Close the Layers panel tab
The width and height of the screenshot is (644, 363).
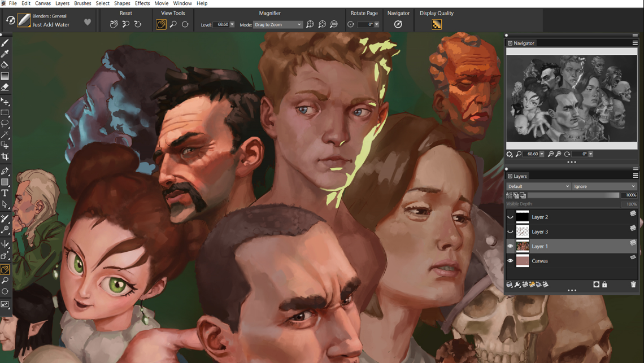(510, 176)
